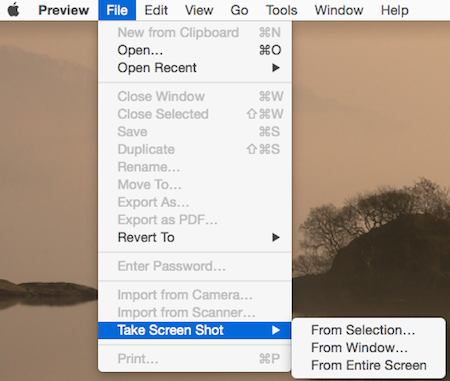Click New from Clipboard menu item
The image size is (450, 381).
click(195, 32)
